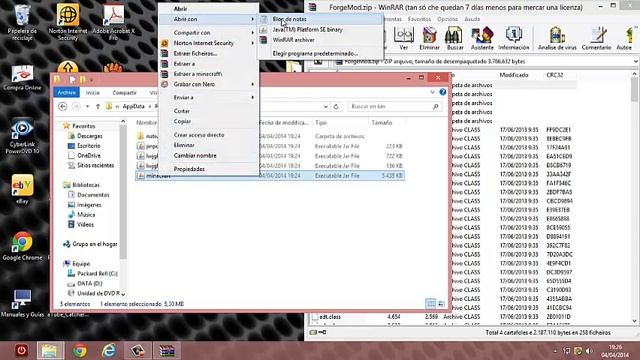
Task: Select Extraer ficheiros in context menu
Action: (209, 53)
